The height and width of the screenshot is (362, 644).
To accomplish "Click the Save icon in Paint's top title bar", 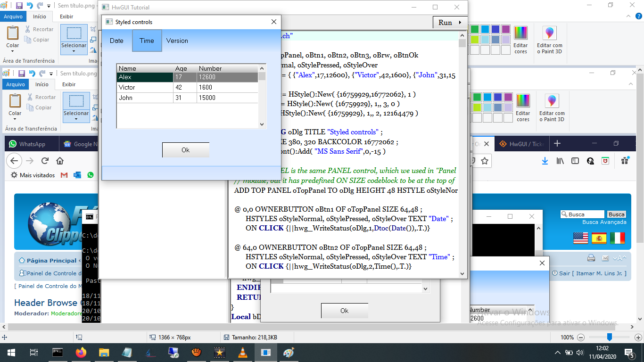I will click(x=19, y=6).
